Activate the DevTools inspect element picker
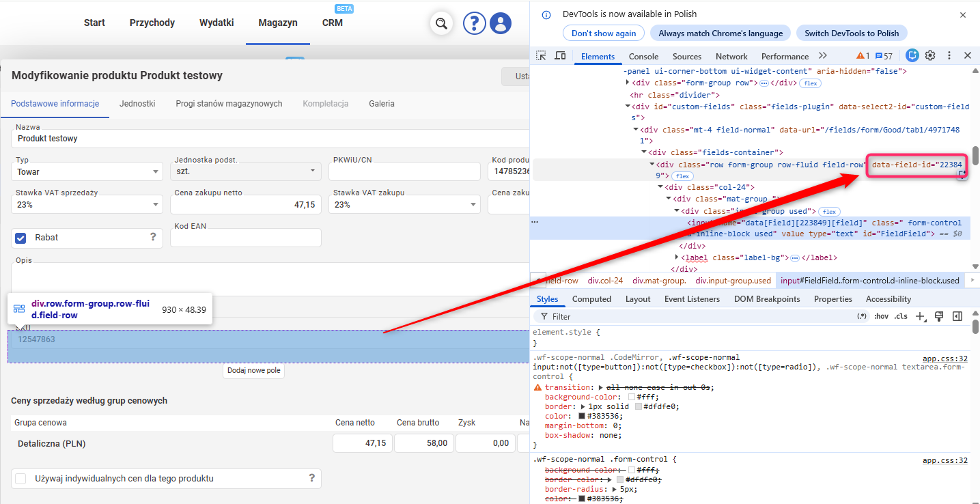Viewport: 980px width, 504px height. (541, 56)
